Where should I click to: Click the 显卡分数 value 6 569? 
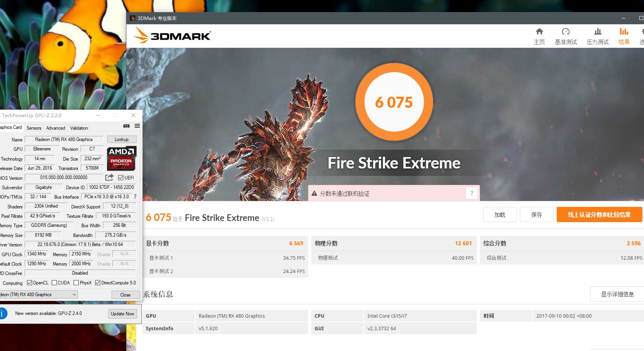(296, 243)
